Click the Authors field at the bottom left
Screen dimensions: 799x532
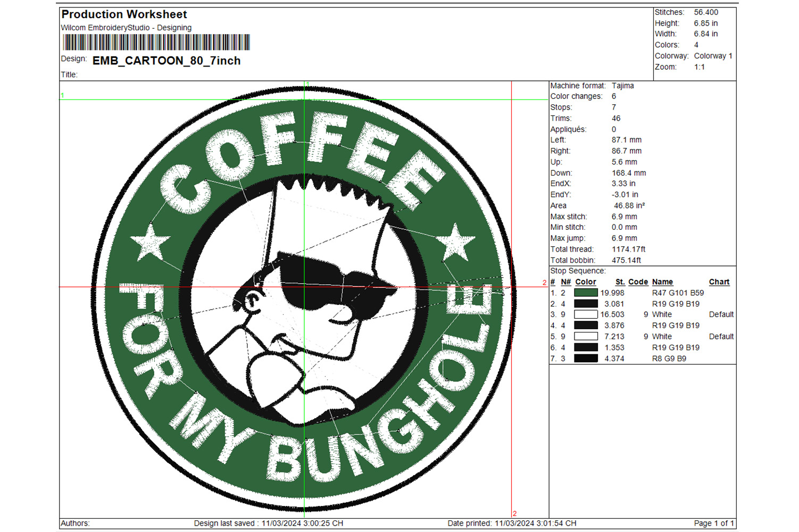75,523
